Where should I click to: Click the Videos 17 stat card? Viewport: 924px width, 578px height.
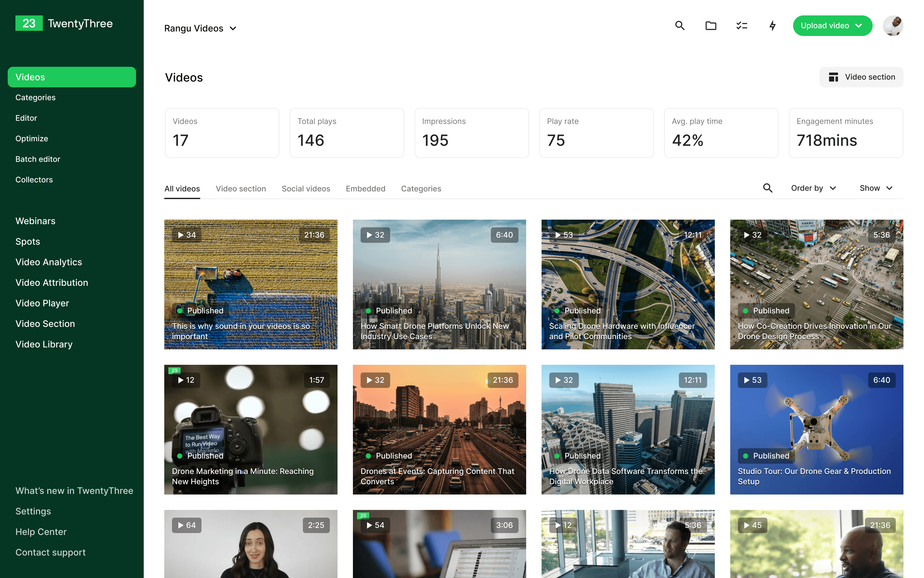(x=222, y=133)
